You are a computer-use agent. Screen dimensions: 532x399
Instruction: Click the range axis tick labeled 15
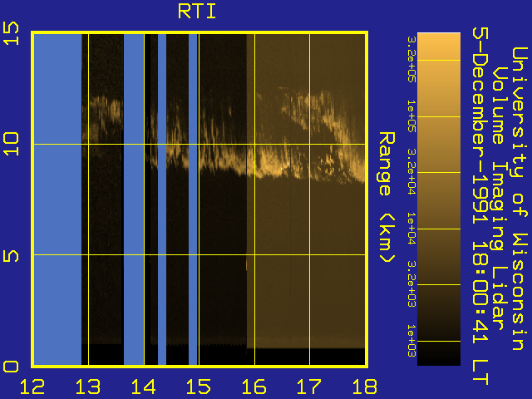pos(11,33)
